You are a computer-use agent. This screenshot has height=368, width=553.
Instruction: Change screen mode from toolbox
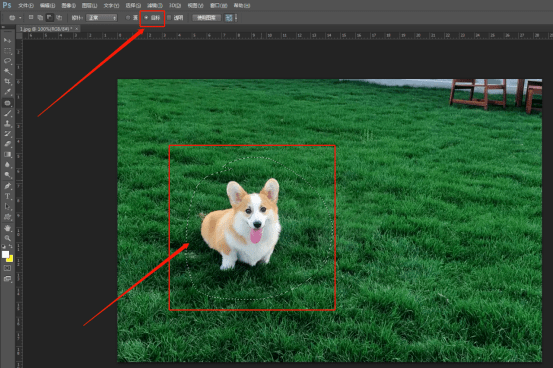click(7, 279)
